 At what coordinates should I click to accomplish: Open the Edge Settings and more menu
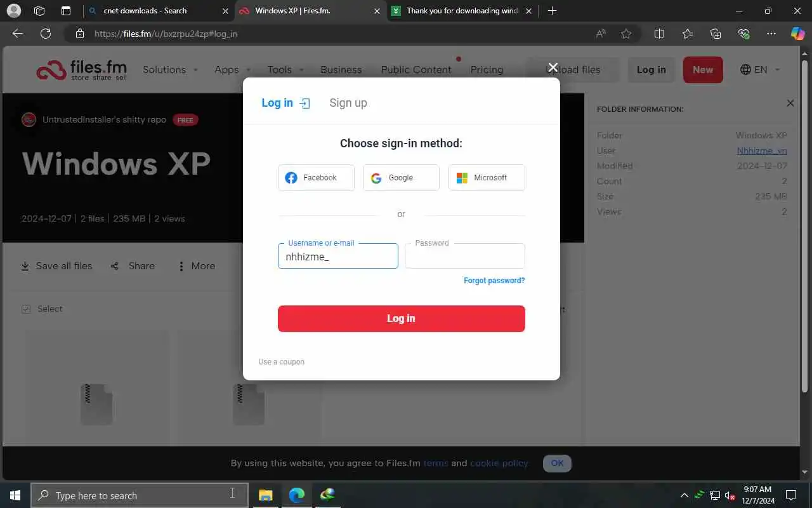coord(771,34)
